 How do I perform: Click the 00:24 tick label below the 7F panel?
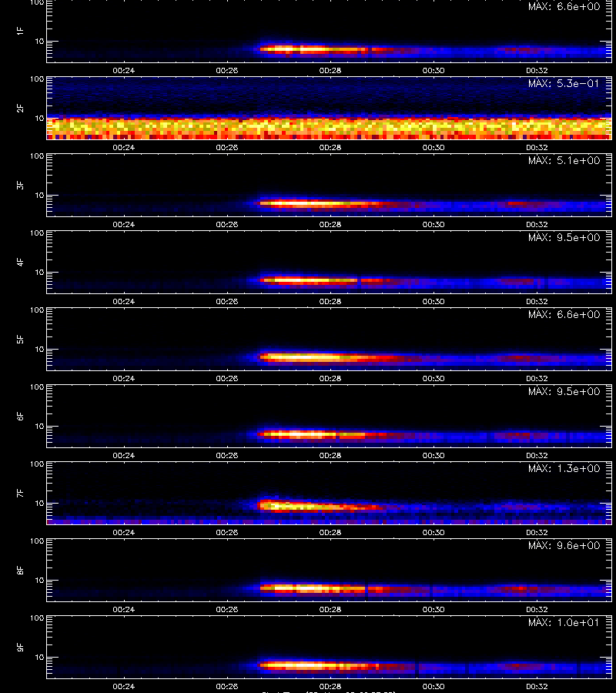124,532
